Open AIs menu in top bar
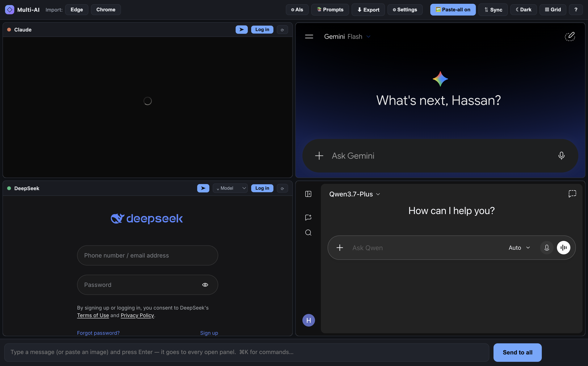This screenshot has height=366, width=588. click(297, 10)
